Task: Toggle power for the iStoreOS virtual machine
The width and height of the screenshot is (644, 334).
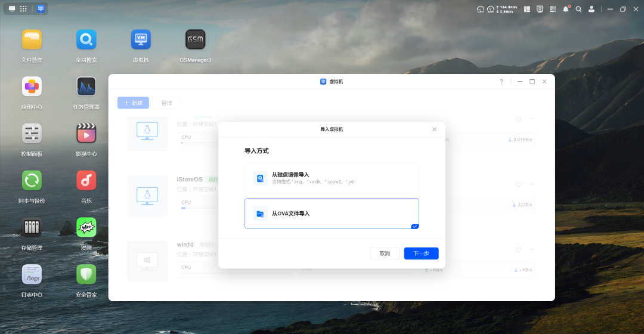Action: coord(518,184)
